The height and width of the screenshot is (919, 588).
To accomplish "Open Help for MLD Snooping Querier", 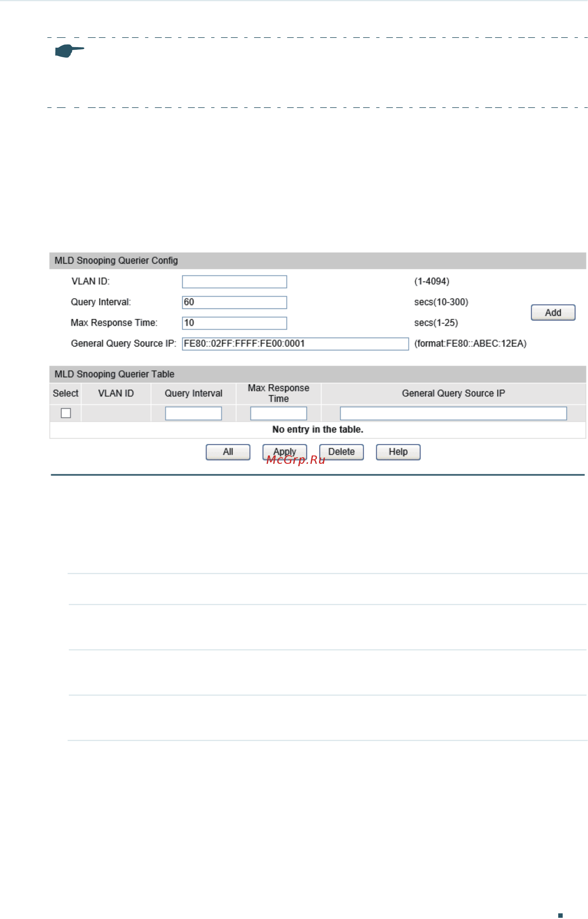I will click(x=398, y=452).
